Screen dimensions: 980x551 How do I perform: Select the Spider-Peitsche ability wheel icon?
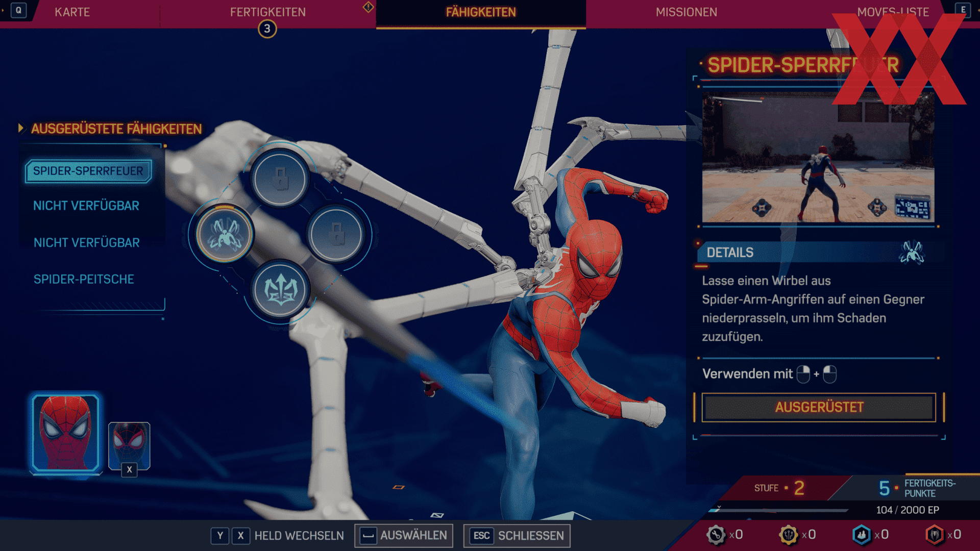(x=280, y=290)
